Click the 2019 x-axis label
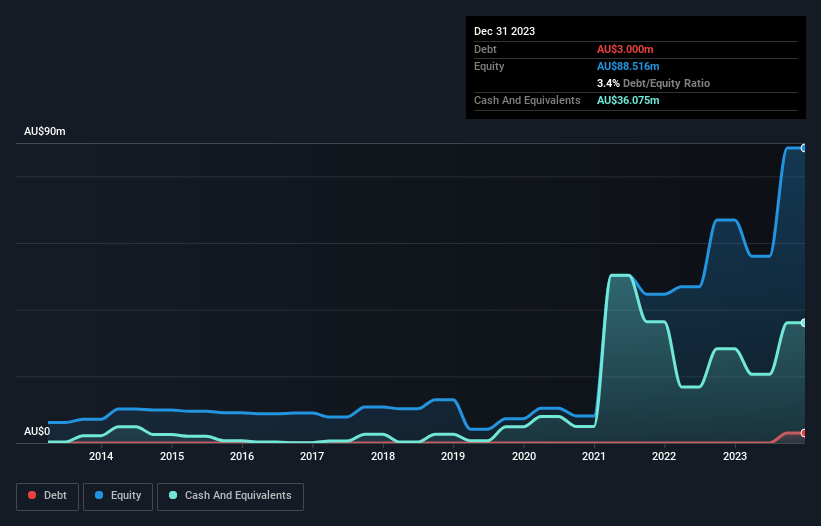This screenshot has height=526, width=821. point(453,456)
